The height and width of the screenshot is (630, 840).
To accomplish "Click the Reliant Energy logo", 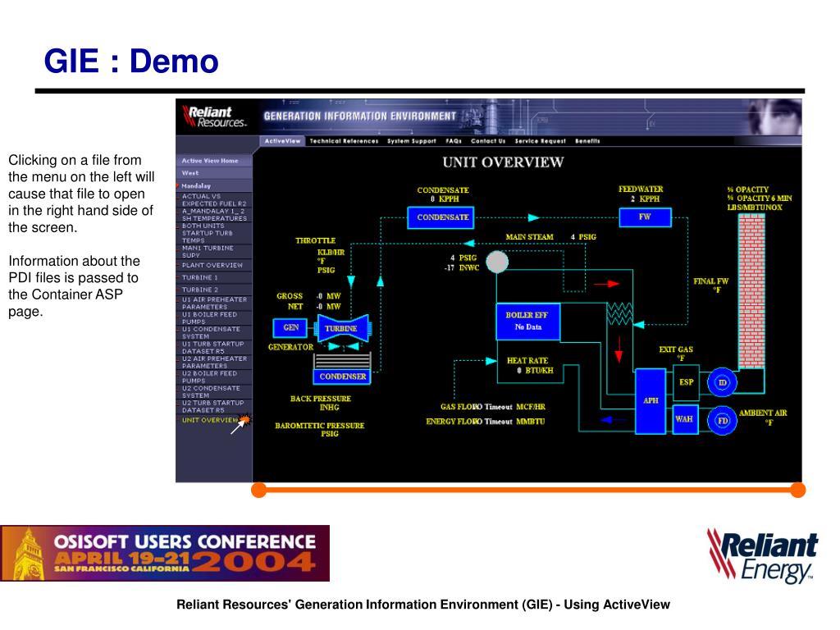I will (x=763, y=556).
